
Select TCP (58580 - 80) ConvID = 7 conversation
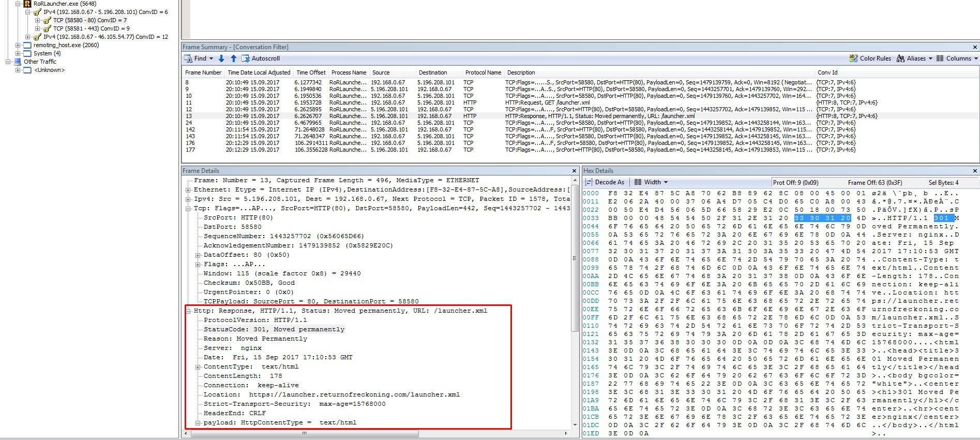coord(89,20)
